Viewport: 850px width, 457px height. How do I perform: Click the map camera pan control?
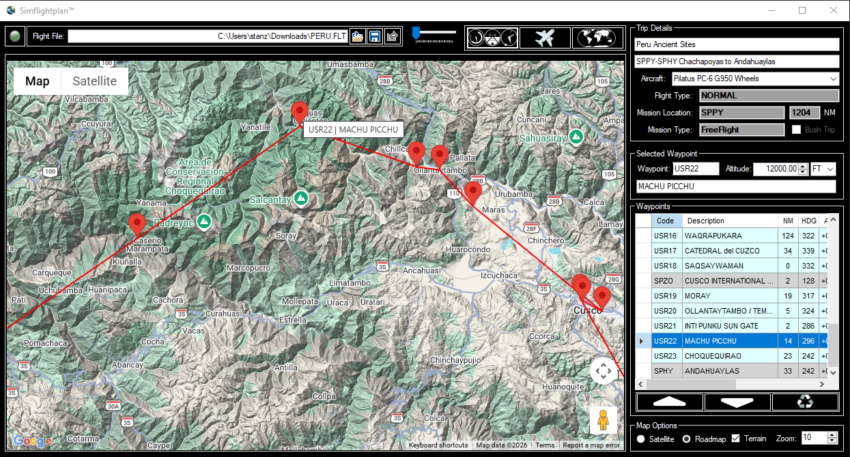click(x=603, y=371)
